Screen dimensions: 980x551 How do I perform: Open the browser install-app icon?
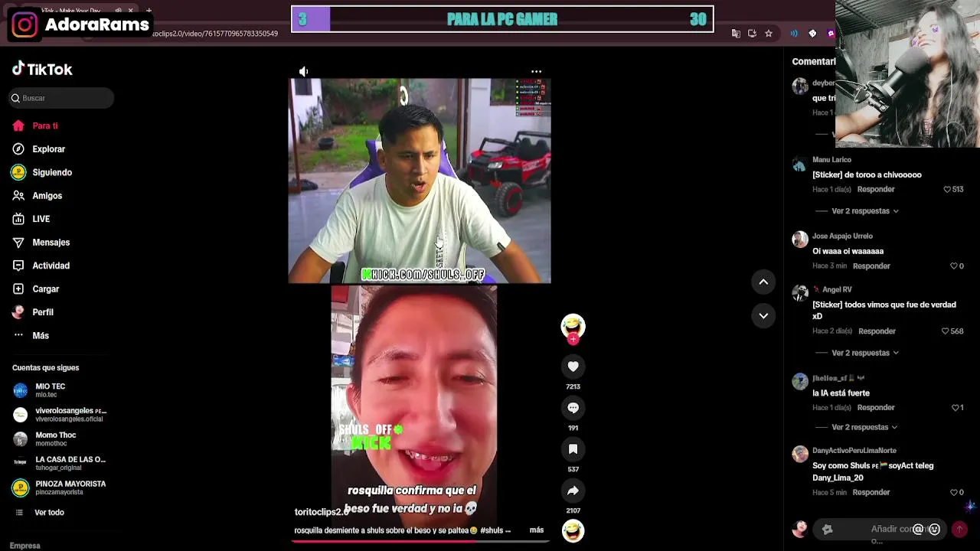point(752,34)
